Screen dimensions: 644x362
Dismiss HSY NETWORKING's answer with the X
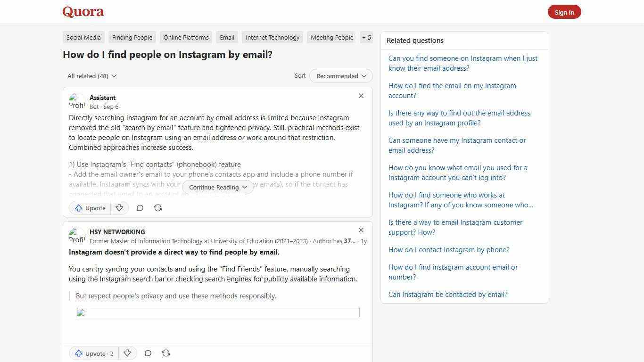361,230
